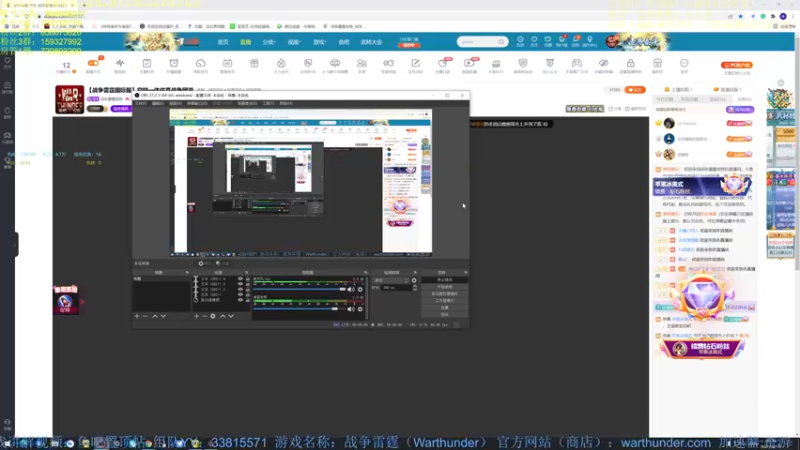The image size is (800, 450).
Task: Open scene transition type dropdown in OBS
Action: tap(391, 280)
